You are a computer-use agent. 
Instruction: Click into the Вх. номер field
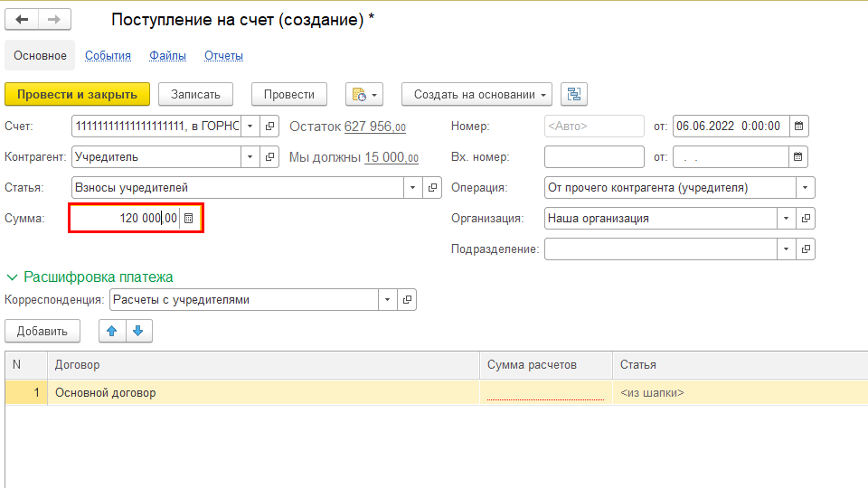pyautogui.click(x=593, y=157)
